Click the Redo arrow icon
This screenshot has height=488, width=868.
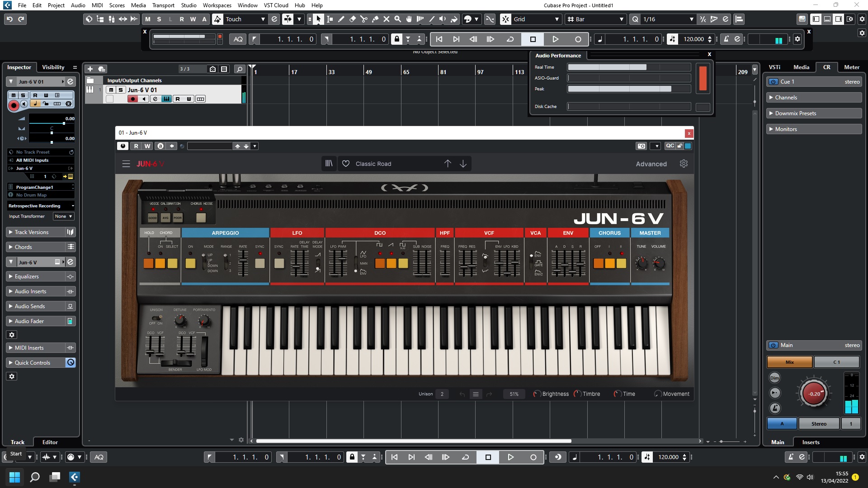click(21, 19)
